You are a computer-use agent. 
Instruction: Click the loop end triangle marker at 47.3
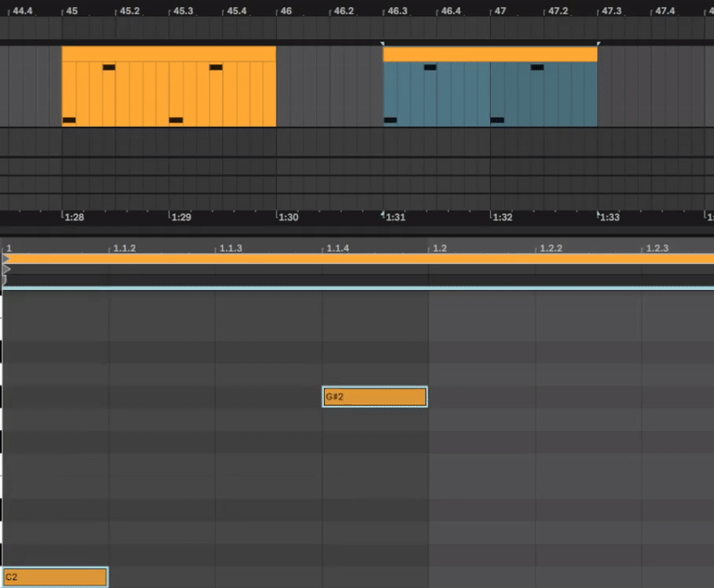(598, 44)
